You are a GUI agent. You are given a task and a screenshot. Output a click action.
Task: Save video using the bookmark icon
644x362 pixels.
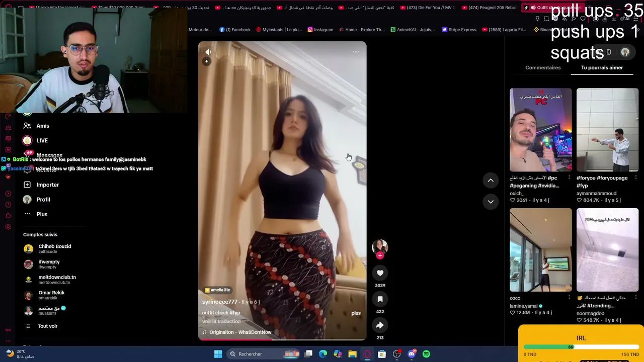coord(380,299)
